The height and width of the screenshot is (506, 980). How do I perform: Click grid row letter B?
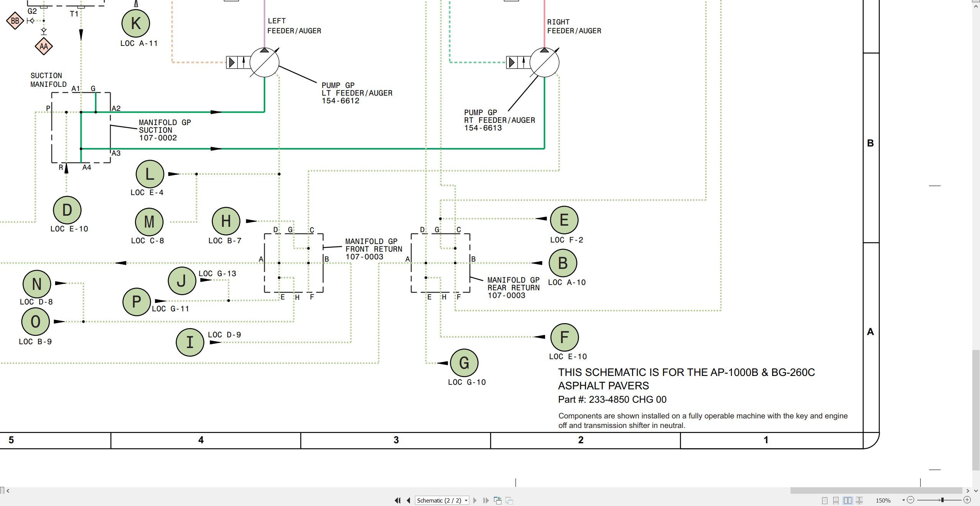coord(871,143)
